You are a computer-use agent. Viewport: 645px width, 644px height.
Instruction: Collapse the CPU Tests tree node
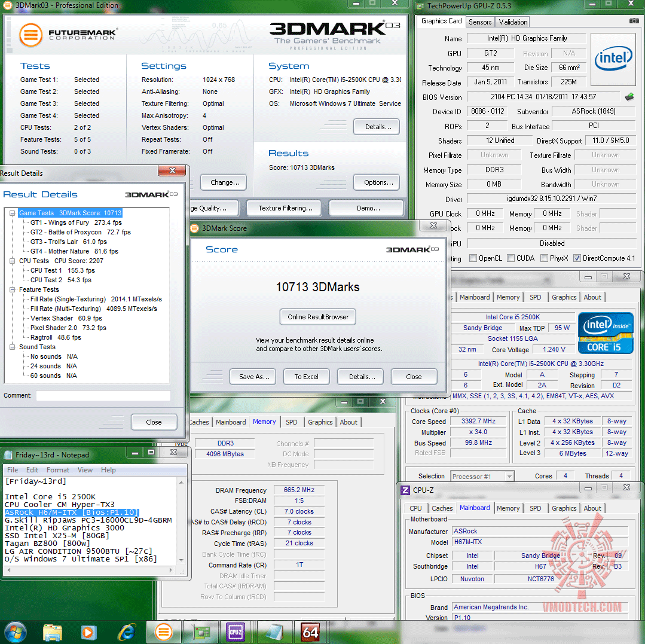[13, 261]
